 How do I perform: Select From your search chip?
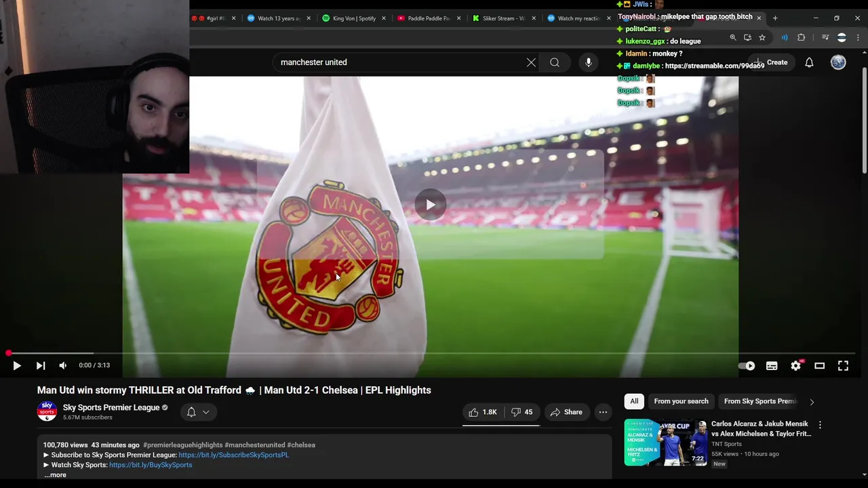681,401
